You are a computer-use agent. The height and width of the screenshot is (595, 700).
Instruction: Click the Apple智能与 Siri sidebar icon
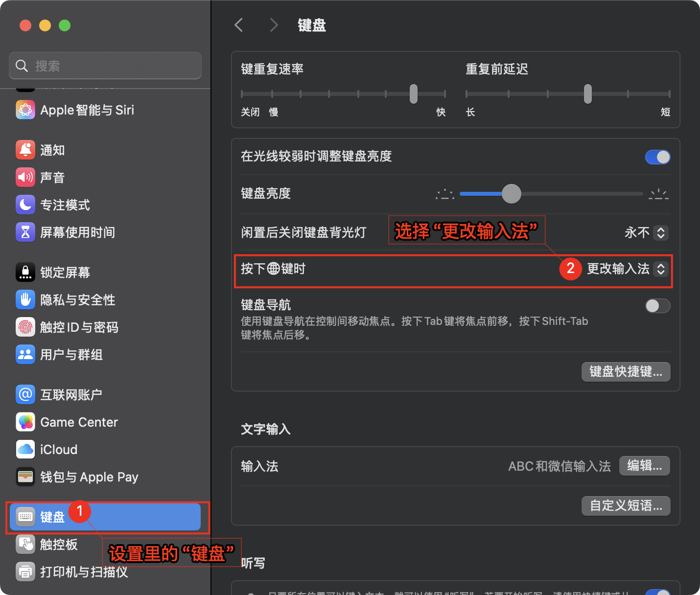[x=25, y=110]
